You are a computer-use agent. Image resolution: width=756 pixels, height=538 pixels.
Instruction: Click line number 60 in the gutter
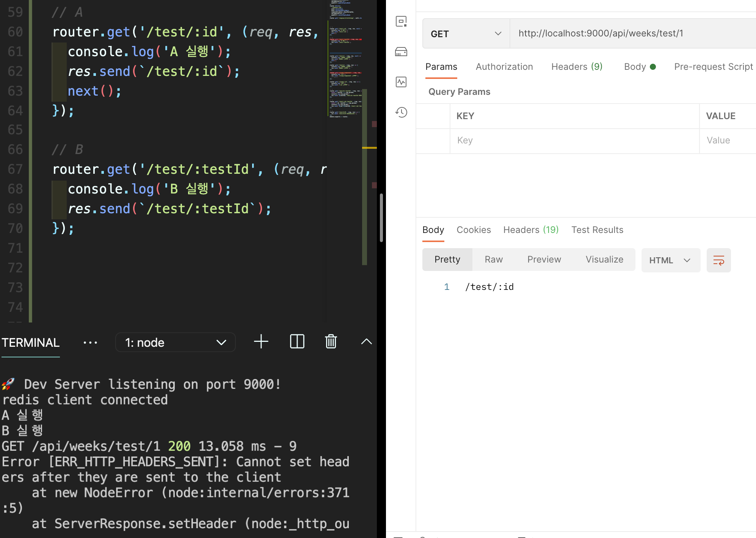15,32
